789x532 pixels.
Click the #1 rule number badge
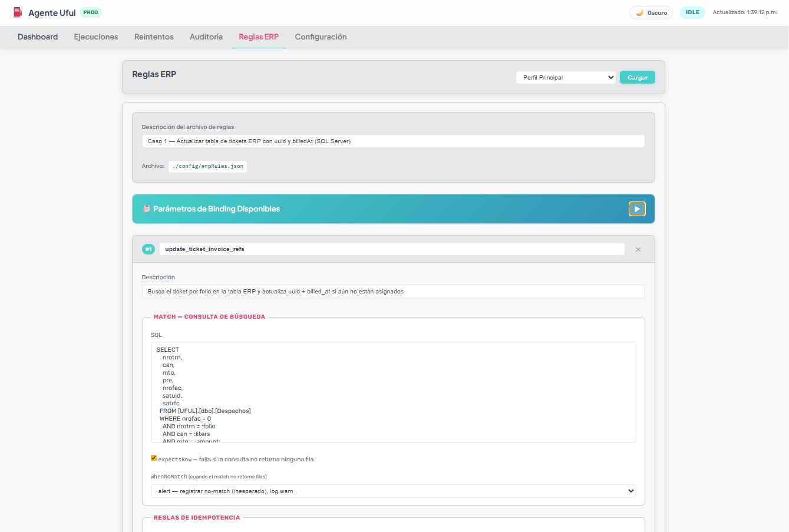point(148,249)
